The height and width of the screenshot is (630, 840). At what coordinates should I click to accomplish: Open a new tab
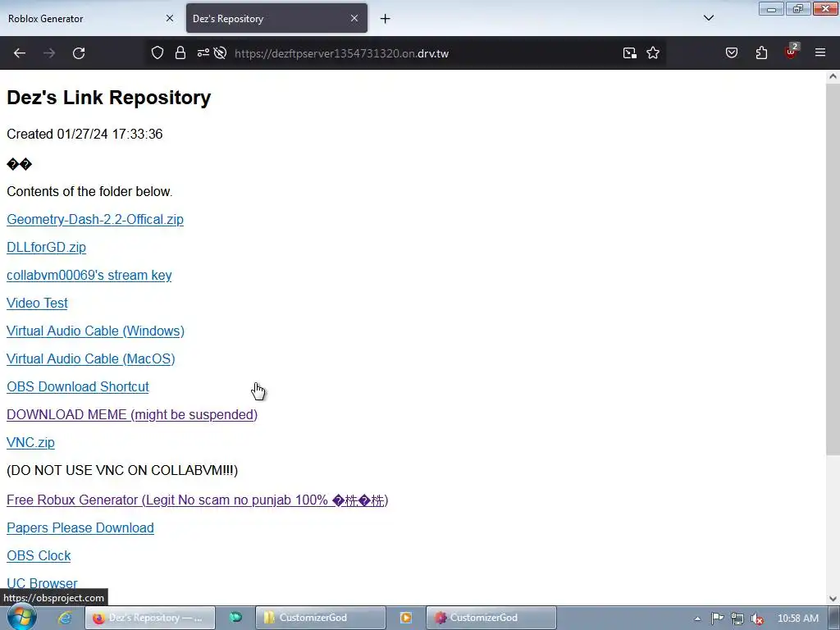[x=386, y=19]
